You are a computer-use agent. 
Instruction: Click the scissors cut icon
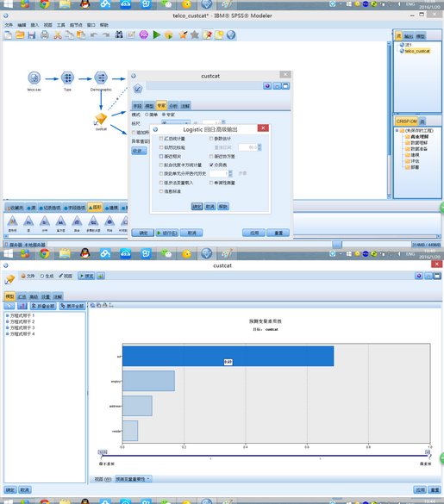click(58, 35)
